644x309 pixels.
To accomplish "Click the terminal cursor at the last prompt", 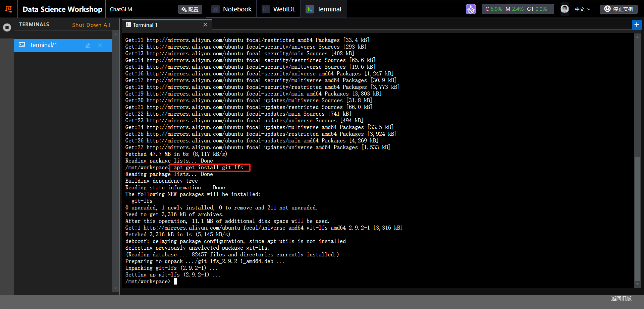I will click(175, 282).
